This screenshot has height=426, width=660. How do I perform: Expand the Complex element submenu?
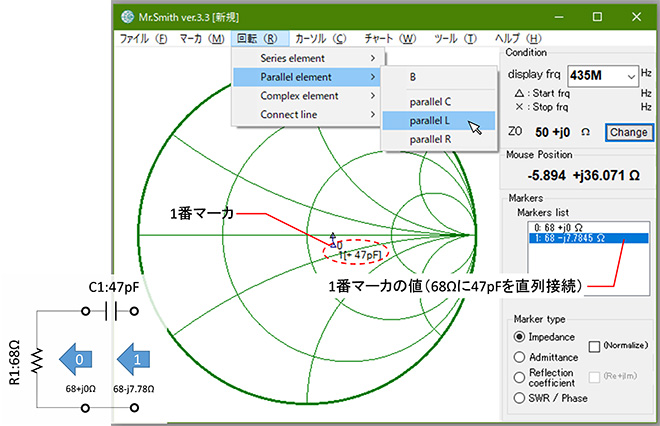click(x=307, y=96)
